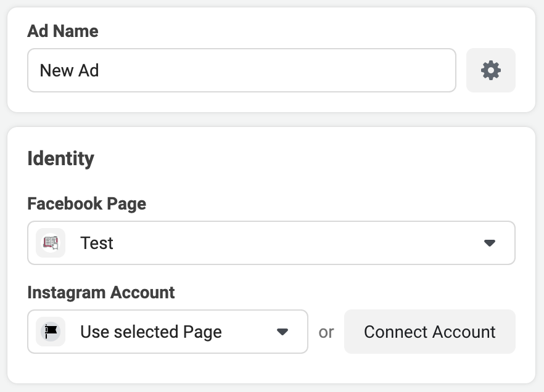The image size is (544, 392).
Task: Select the gear icon beside the Ad Name field
Action: point(490,70)
